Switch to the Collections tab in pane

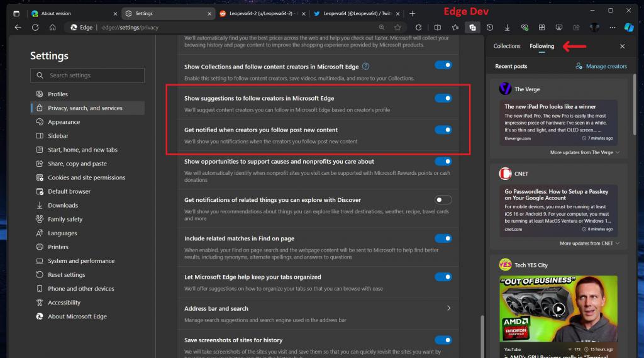(507, 47)
